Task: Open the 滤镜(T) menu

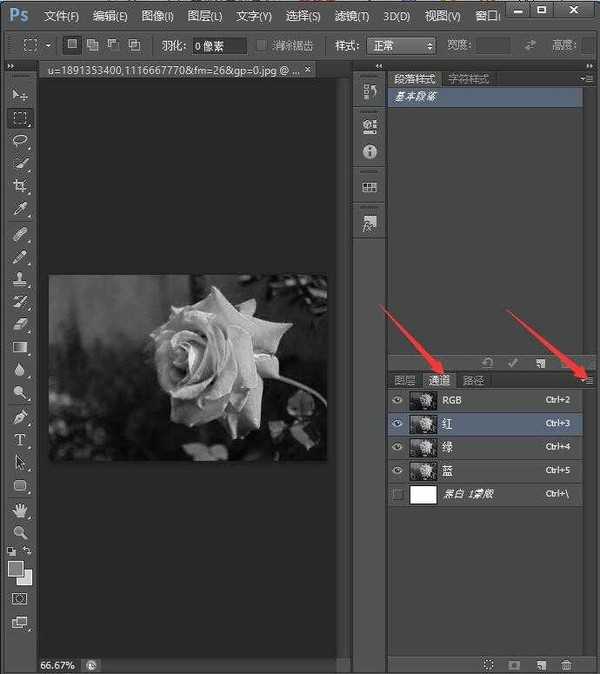Action: pyautogui.click(x=350, y=17)
